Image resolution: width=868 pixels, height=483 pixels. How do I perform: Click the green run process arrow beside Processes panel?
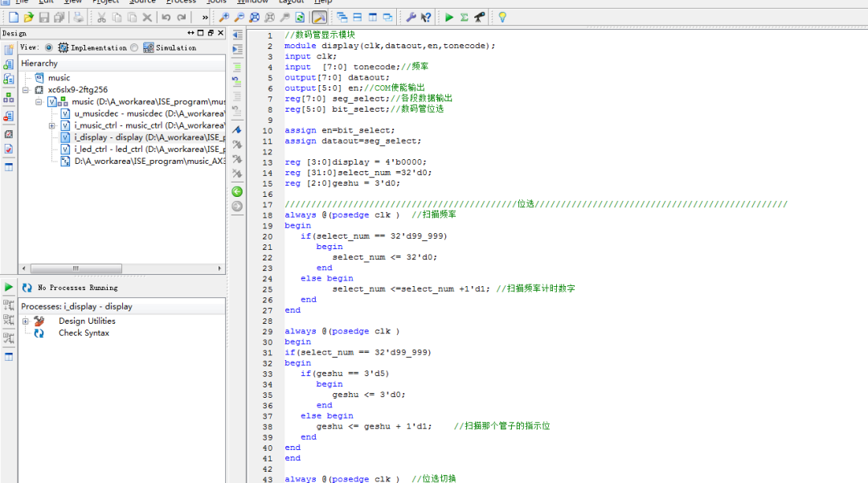9,287
